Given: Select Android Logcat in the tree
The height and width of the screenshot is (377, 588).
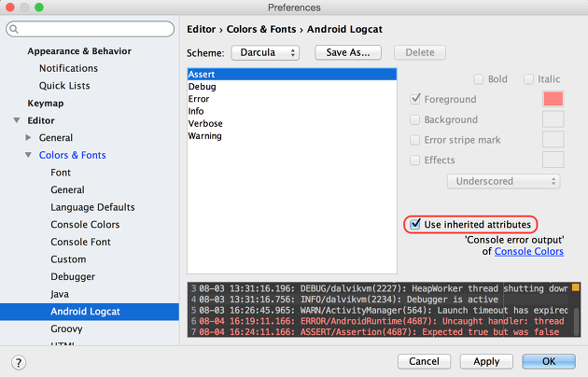Looking at the screenshot, I should point(90,312).
